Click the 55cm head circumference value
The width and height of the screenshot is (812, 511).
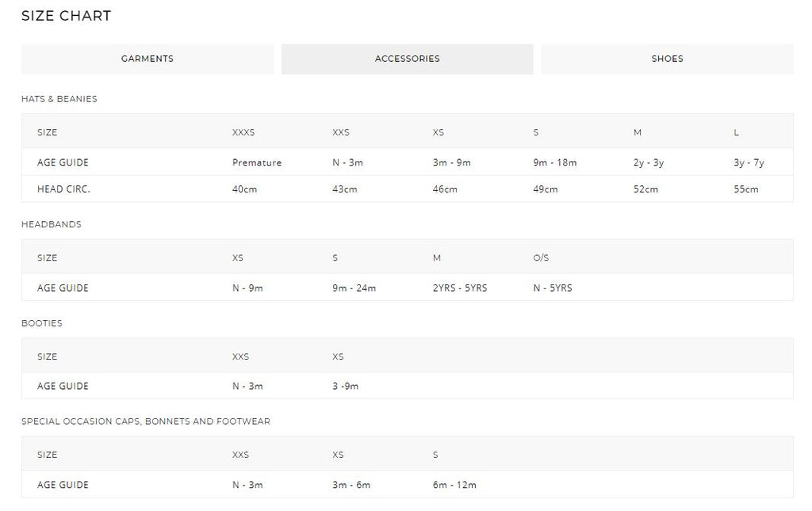click(746, 189)
